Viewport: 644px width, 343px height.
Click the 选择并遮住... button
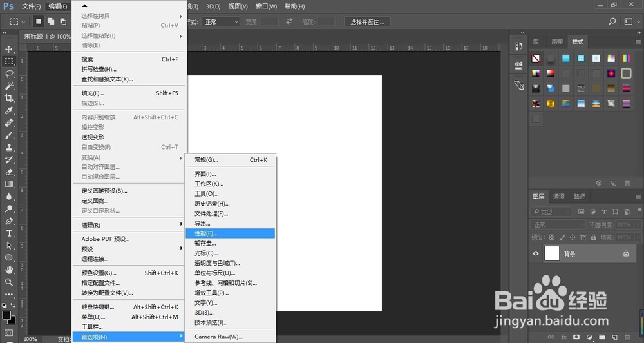tap(367, 22)
